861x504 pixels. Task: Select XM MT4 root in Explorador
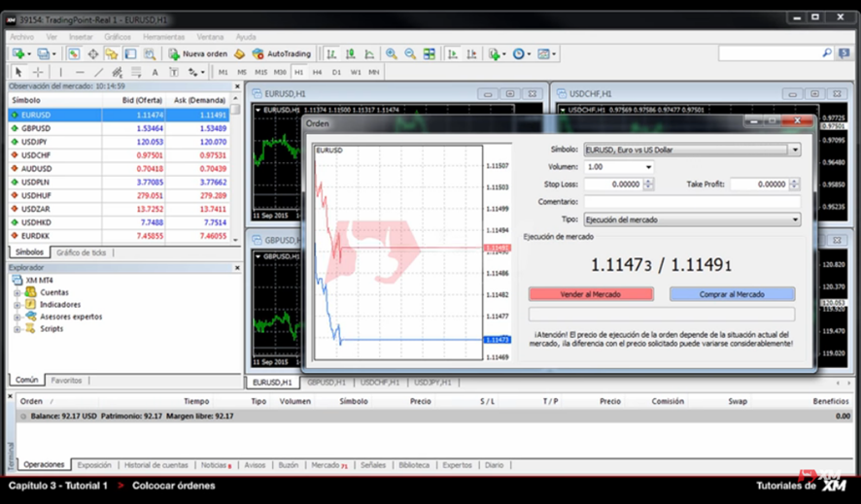click(x=39, y=281)
